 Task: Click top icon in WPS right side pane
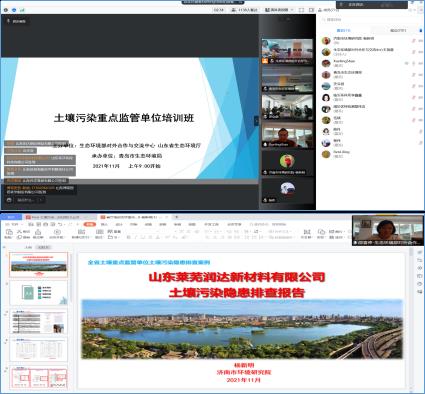point(420,253)
